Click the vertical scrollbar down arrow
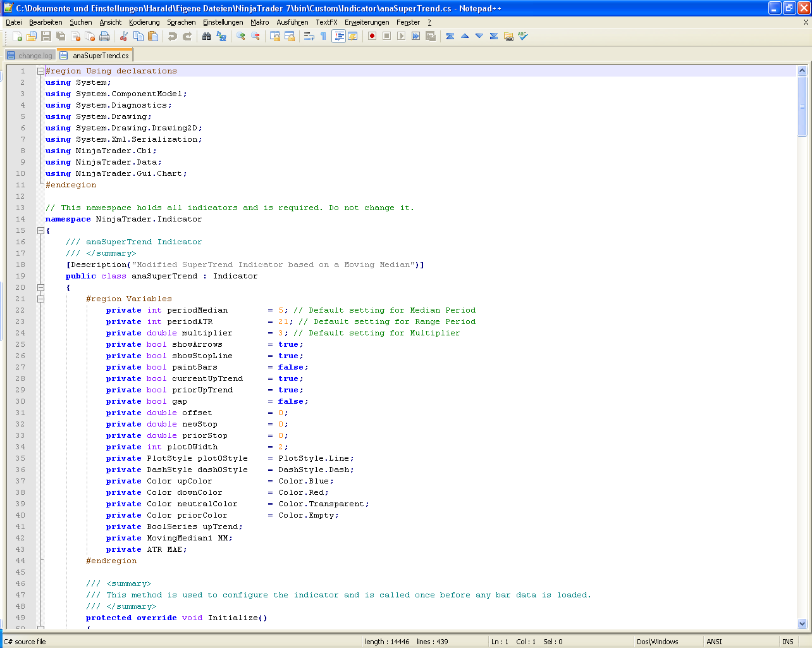812x648 pixels. [x=803, y=623]
